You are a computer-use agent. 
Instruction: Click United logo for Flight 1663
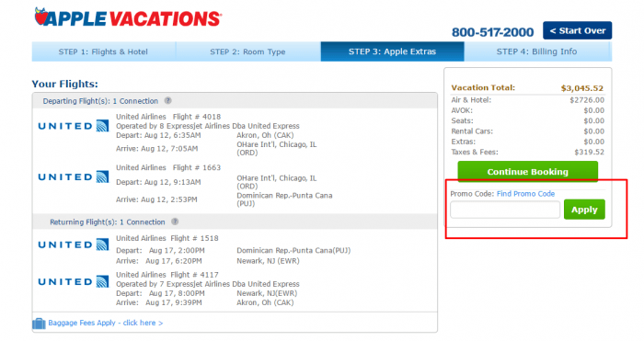click(74, 176)
